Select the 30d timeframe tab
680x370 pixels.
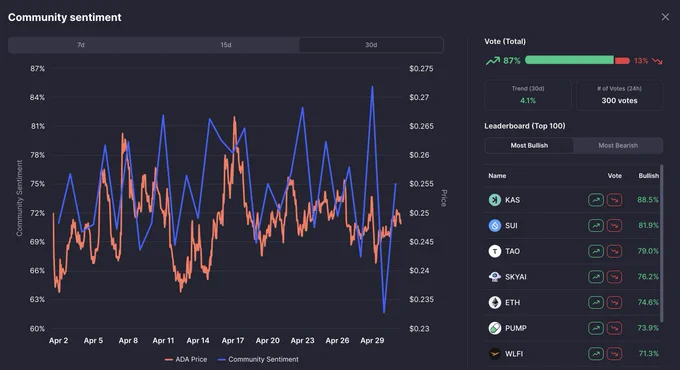371,45
